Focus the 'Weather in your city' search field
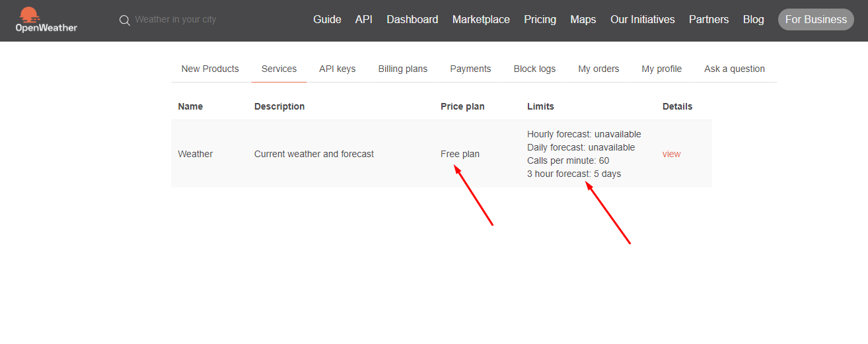 (x=176, y=20)
